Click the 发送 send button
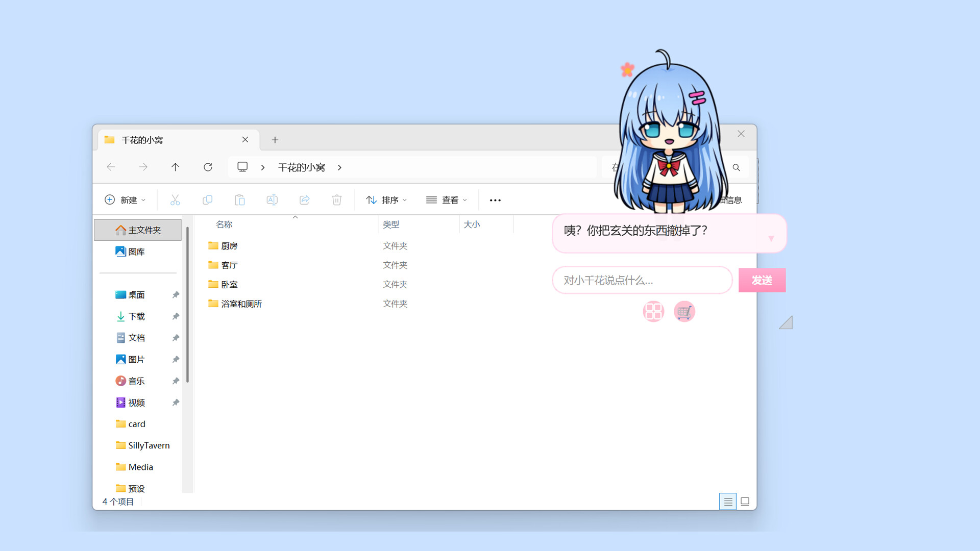980x551 pixels. [x=762, y=280]
